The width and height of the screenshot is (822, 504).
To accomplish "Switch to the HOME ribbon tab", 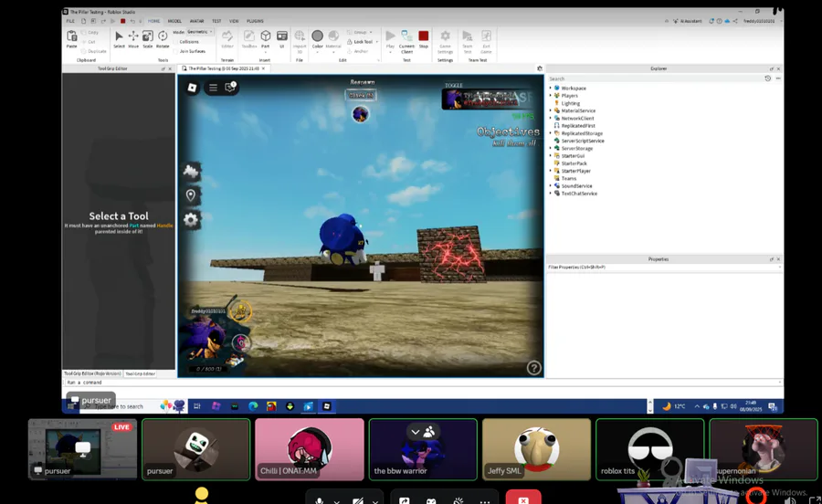I will pos(153,22).
